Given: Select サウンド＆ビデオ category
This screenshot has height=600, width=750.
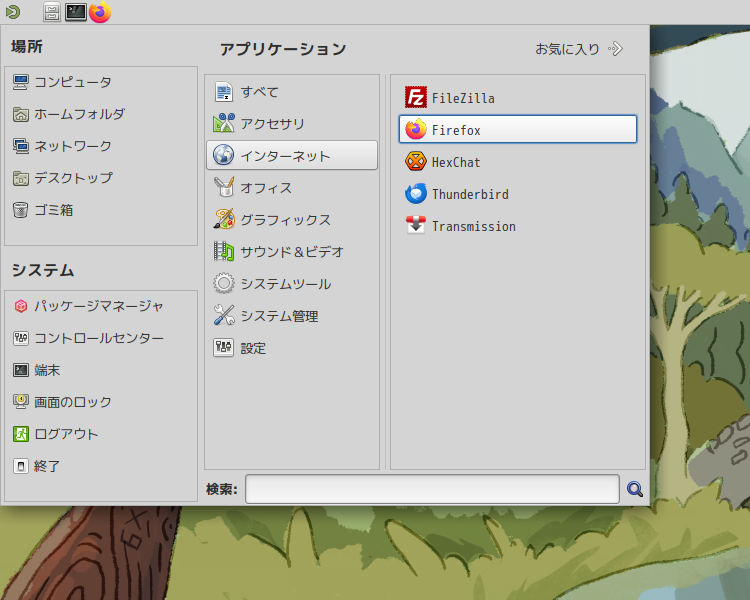Looking at the screenshot, I should click(292, 252).
